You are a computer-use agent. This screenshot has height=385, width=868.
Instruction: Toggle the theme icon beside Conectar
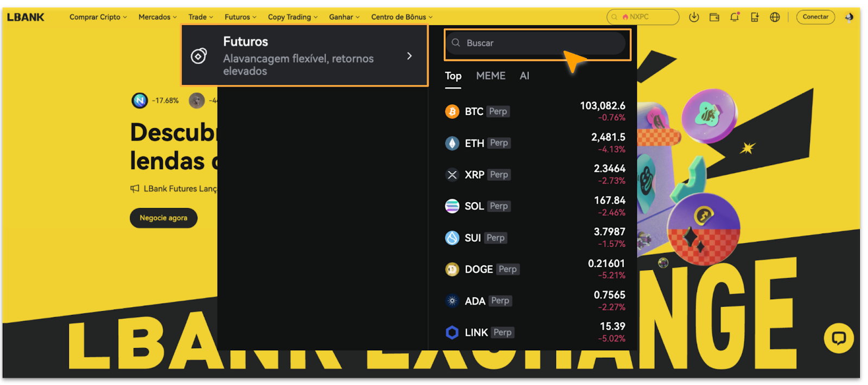(849, 17)
